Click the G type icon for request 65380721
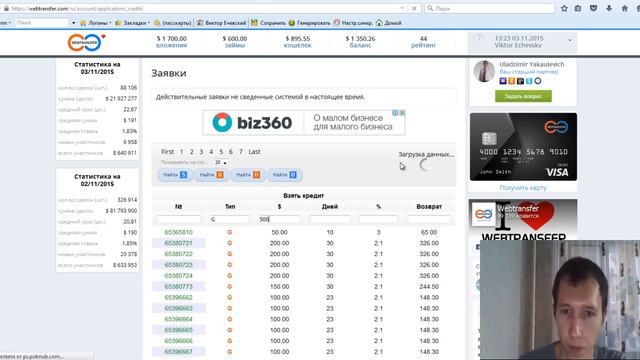 [230, 243]
